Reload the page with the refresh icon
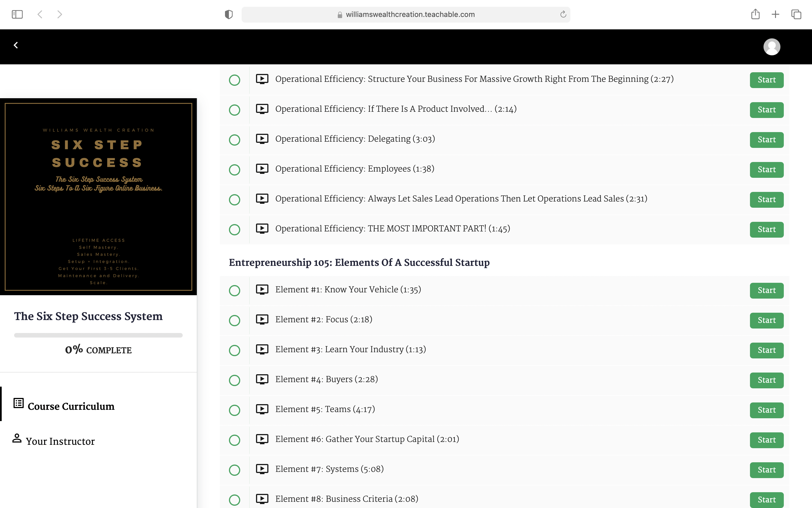Screen dimensions: 812x508 (563, 14)
